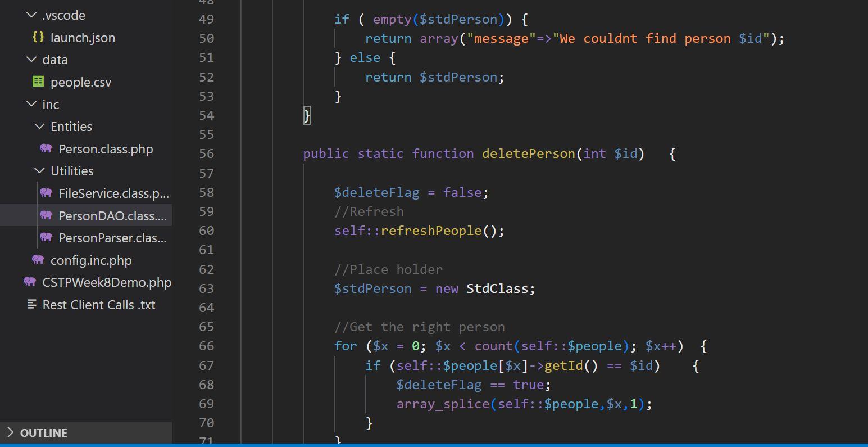
Task: Open the PersonParser class file
Action: [113, 238]
